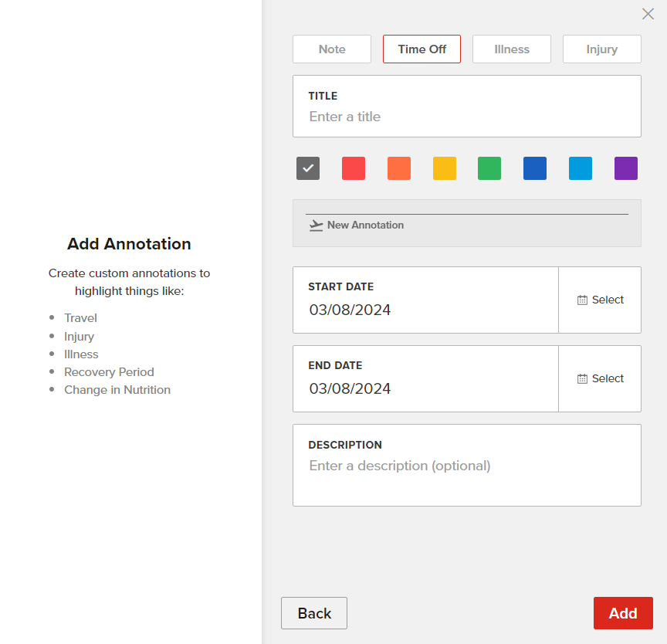Click the calendar icon for End Date
The height and width of the screenshot is (644, 667).
click(583, 378)
